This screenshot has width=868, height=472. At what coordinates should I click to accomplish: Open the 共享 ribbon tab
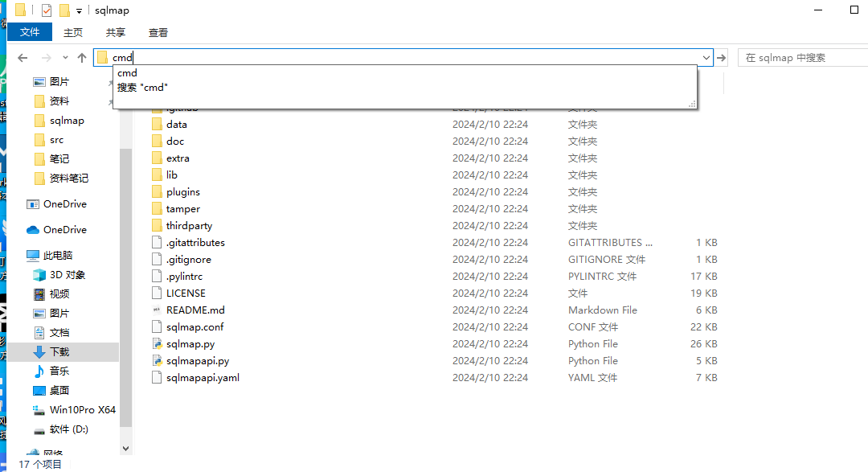(116, 33)
